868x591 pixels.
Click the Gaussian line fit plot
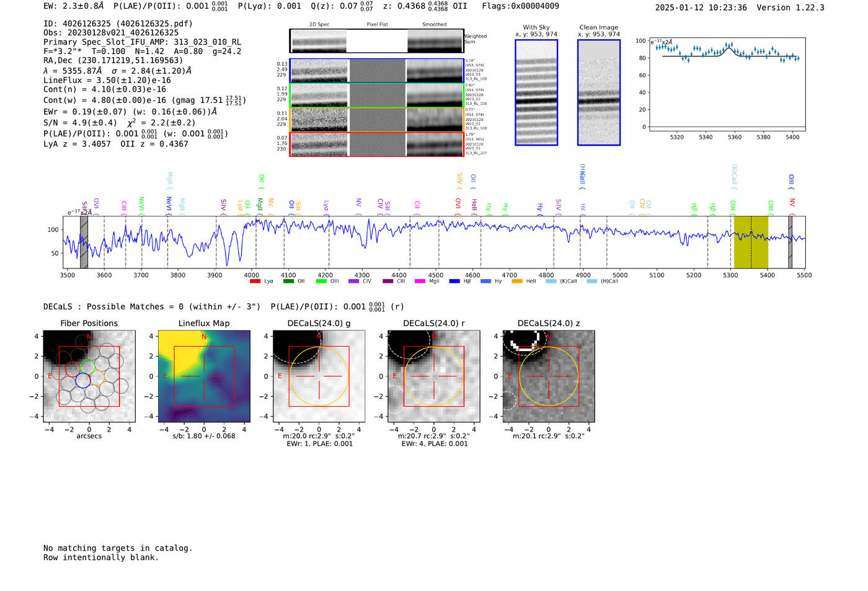727,84
